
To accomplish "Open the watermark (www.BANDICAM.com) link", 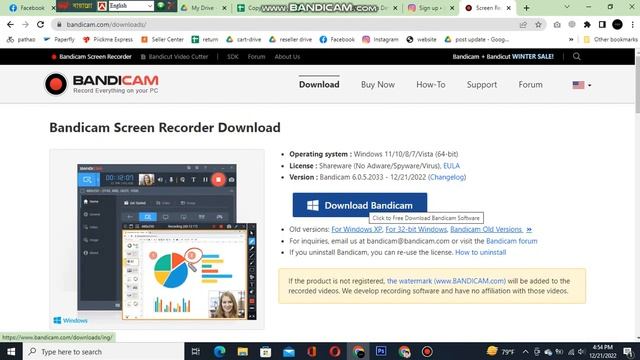I will click(446, 281).
